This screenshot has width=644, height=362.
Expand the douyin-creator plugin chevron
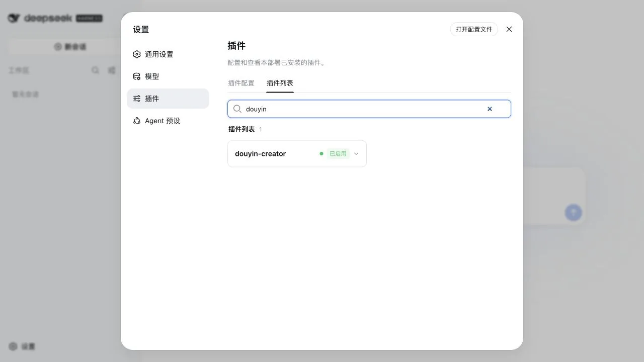click(356, 154)
